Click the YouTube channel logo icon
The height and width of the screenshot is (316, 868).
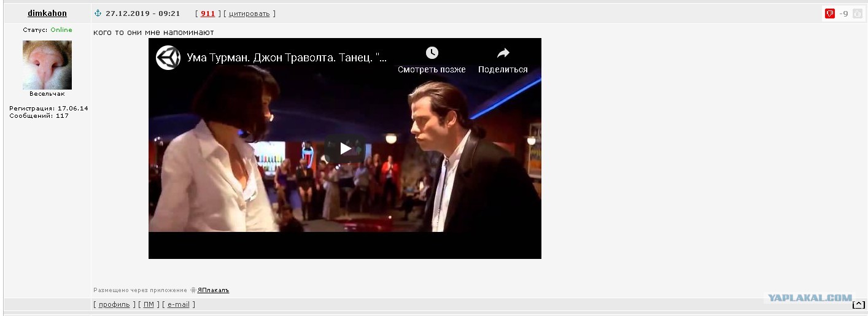coord(168,58)
